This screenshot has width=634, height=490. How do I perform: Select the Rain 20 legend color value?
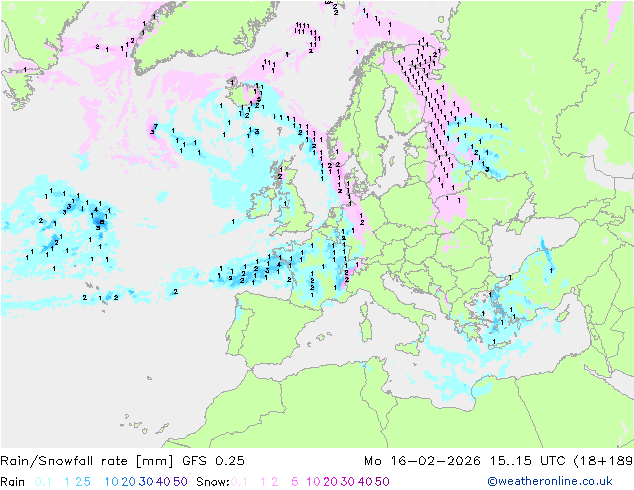point(129,482)
